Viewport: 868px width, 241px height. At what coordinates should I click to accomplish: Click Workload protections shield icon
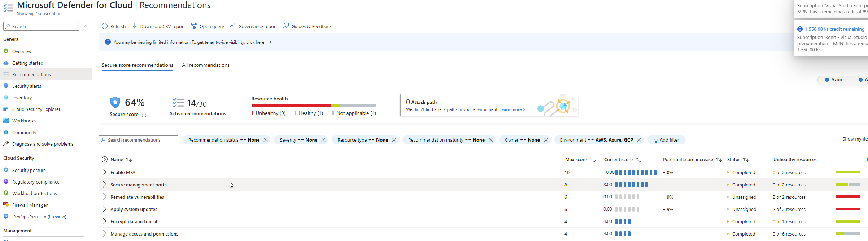[x=6, y=193]
